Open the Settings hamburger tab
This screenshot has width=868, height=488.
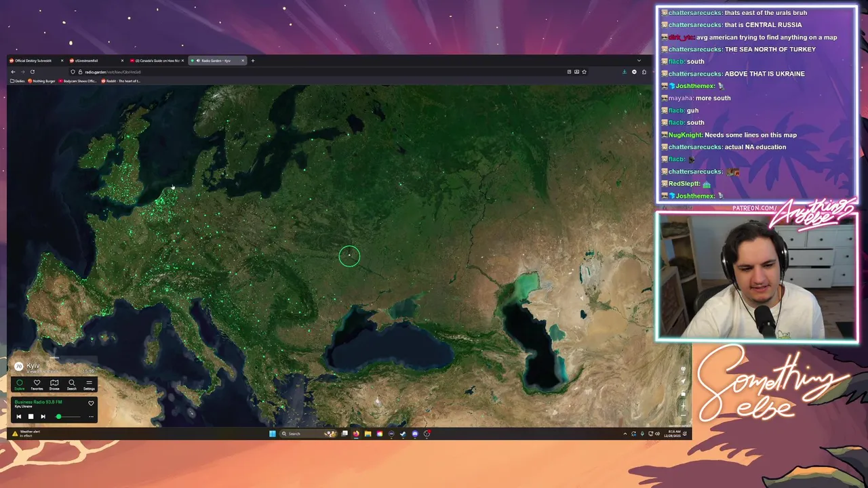[x=89, y=384]
